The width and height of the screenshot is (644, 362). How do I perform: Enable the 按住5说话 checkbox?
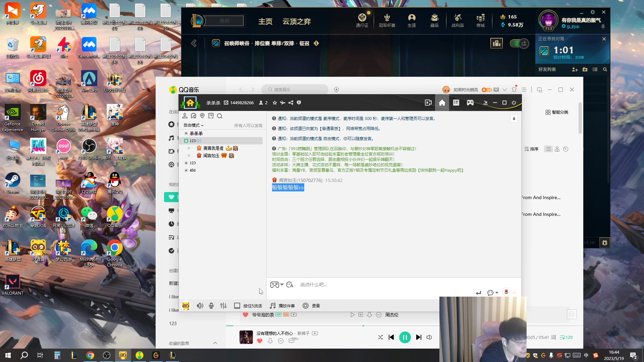pos(237,306)
